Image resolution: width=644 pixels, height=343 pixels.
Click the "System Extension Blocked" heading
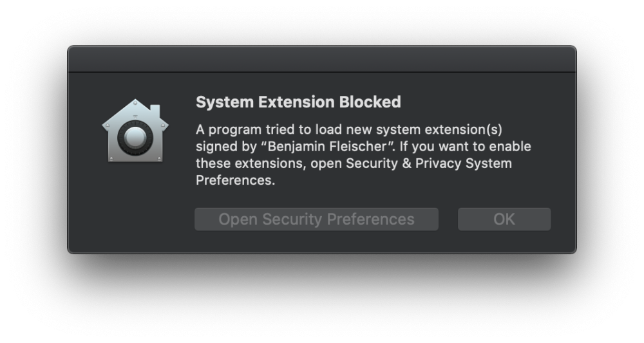point(298,102)
